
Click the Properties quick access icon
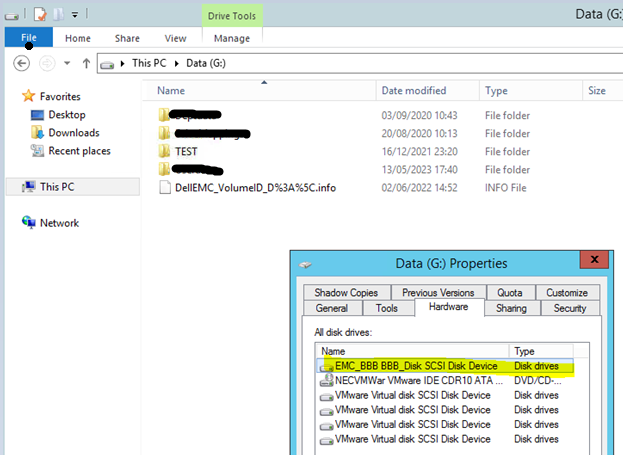click(x=40, y=14)
